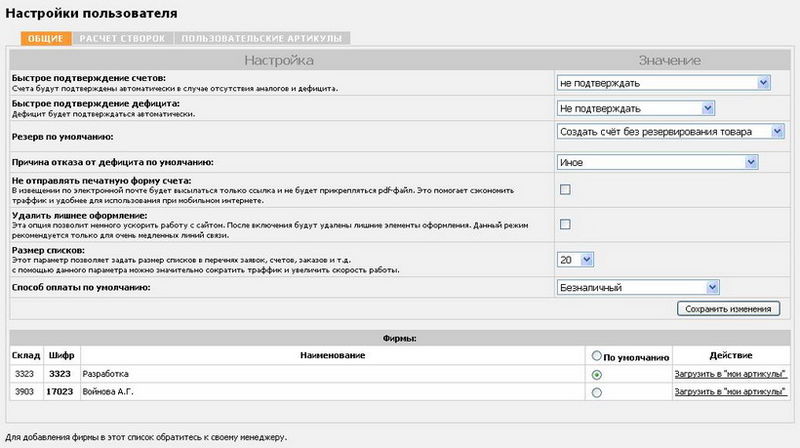
Task: Open the Быстрое подтверждение счетов dropdown
Action: [x=663, y=82]
